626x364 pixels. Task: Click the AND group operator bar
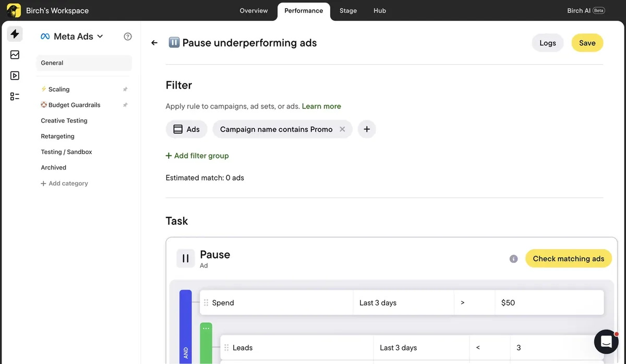(x=186, y=326)
